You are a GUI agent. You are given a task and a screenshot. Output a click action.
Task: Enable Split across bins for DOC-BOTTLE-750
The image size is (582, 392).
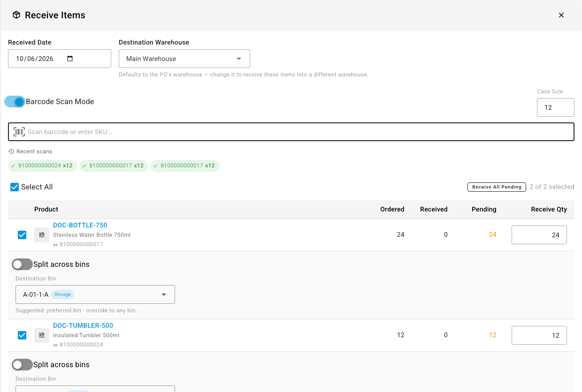[x=22, y=264]
